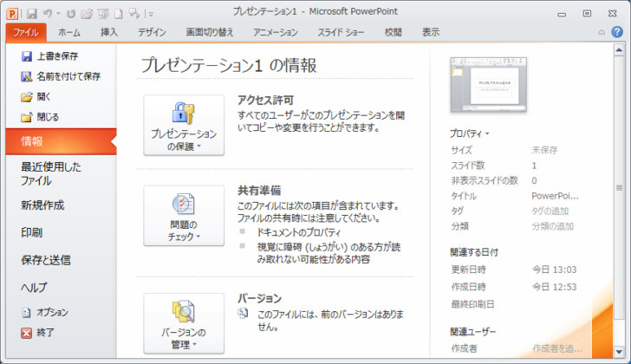Click the slide show from beginning icon

pos(103,14)
